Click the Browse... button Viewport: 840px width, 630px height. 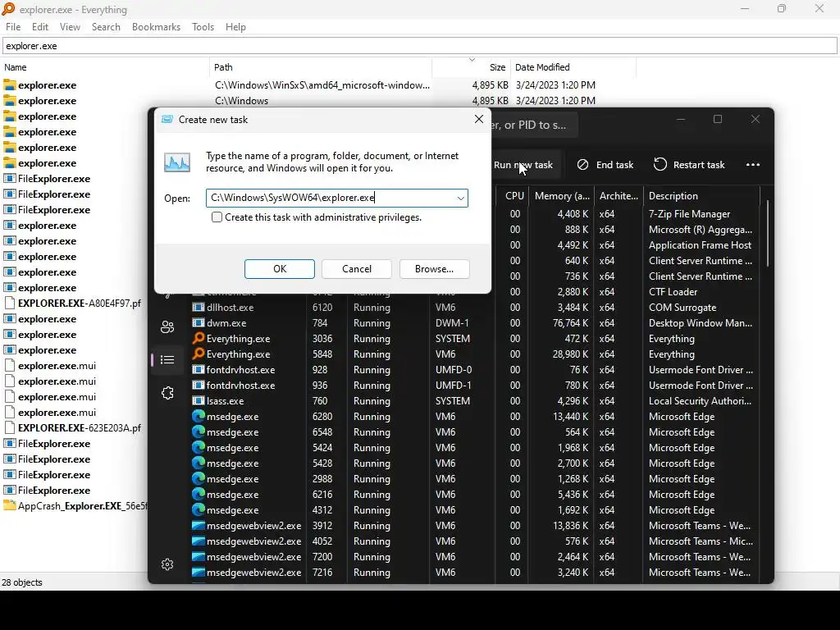pos(435,269)
